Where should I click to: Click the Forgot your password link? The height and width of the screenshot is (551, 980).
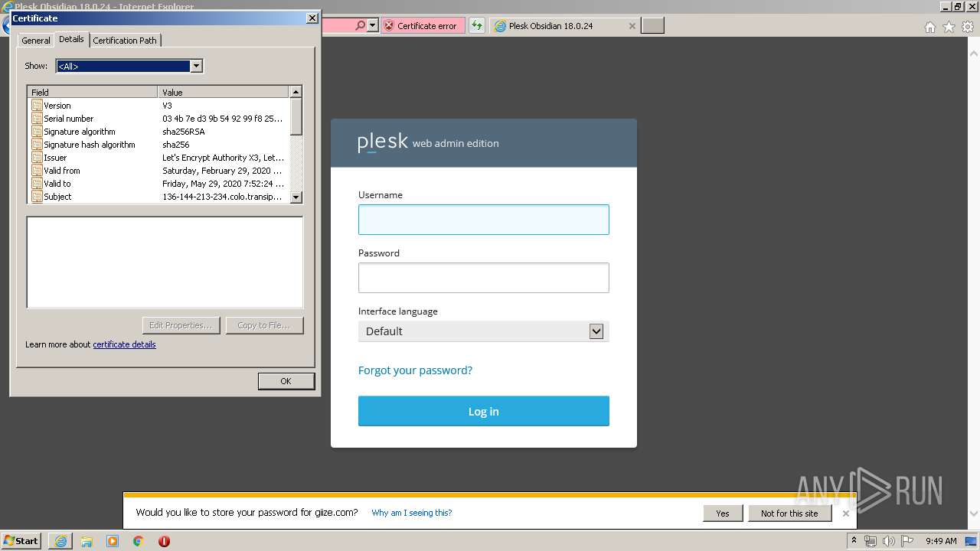(x=415, y=370)
